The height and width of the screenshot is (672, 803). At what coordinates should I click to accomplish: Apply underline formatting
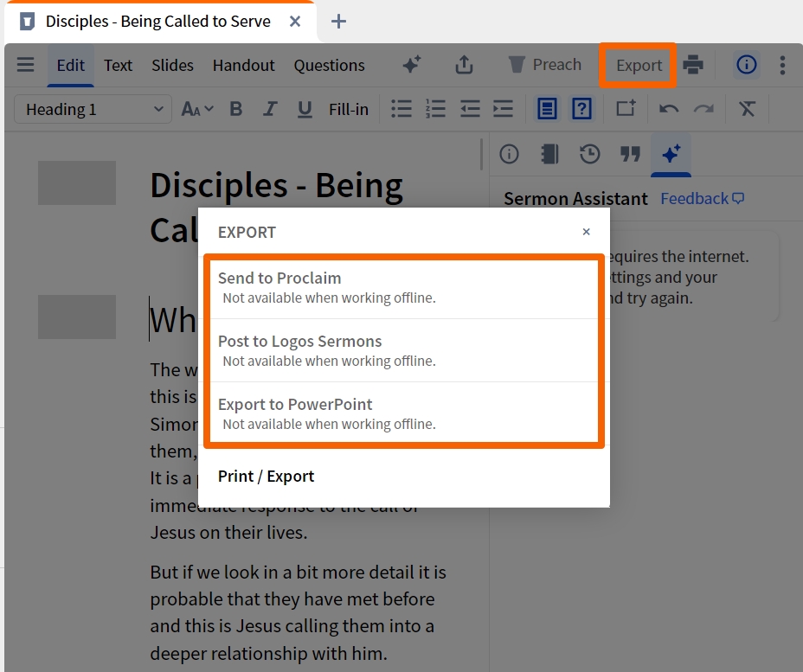[x=305, y=109]
